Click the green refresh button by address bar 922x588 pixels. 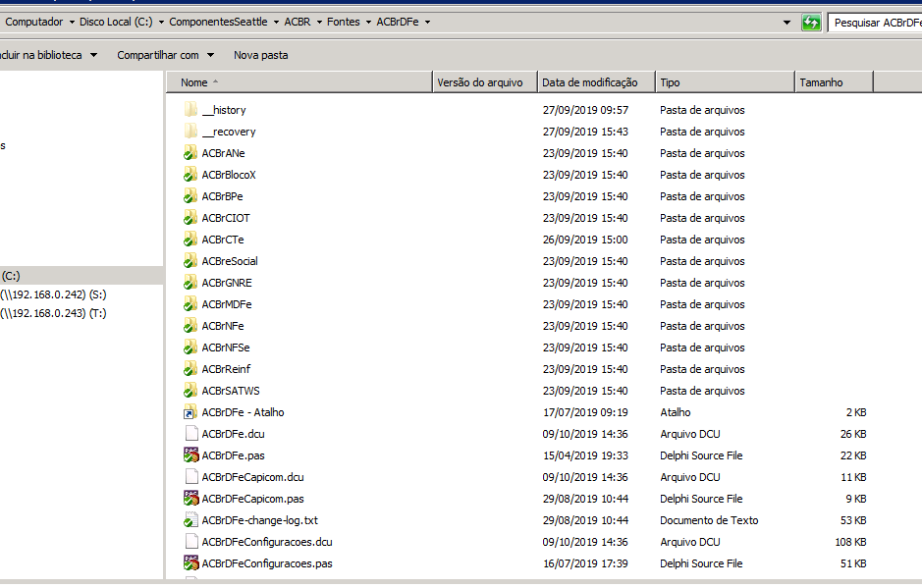tap(811, 23)
